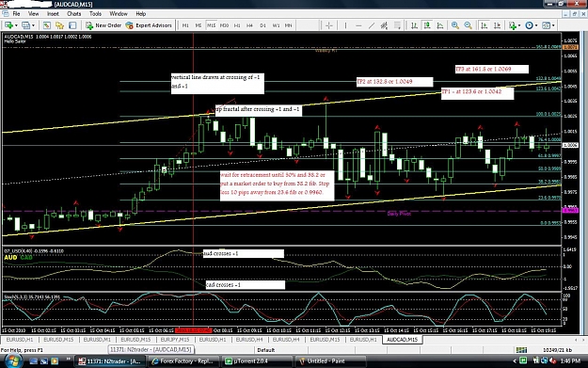Switch to Forex Factory browser taskbar button
This screenshot has width=588, height=368.
[x=183, y=361]
